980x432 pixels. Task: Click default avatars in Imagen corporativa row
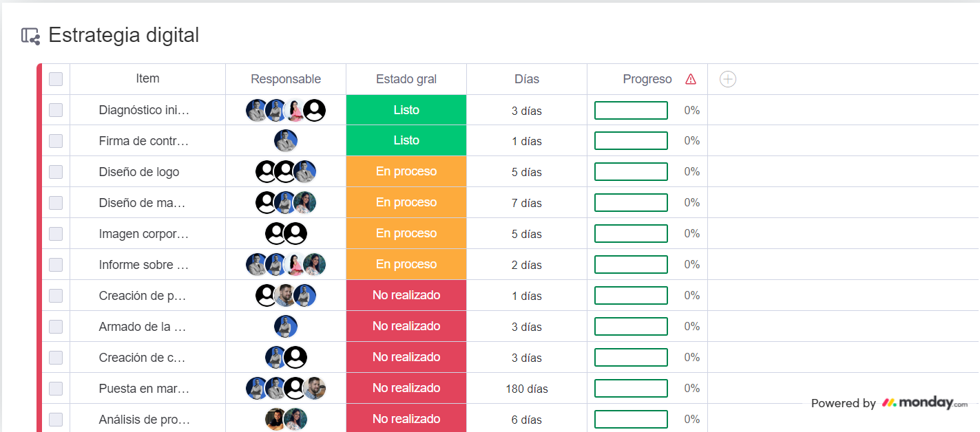point(286,234)
